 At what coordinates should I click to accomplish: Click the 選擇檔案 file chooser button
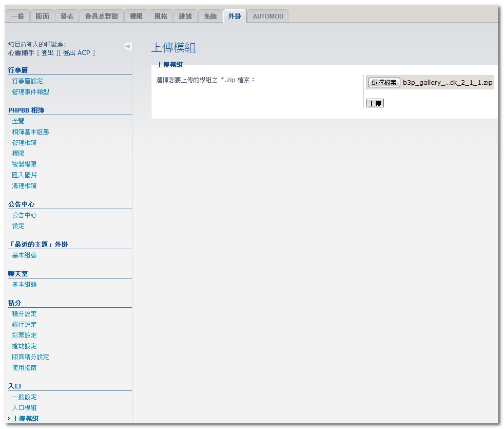pyautogui.click(x=384, y=83)
